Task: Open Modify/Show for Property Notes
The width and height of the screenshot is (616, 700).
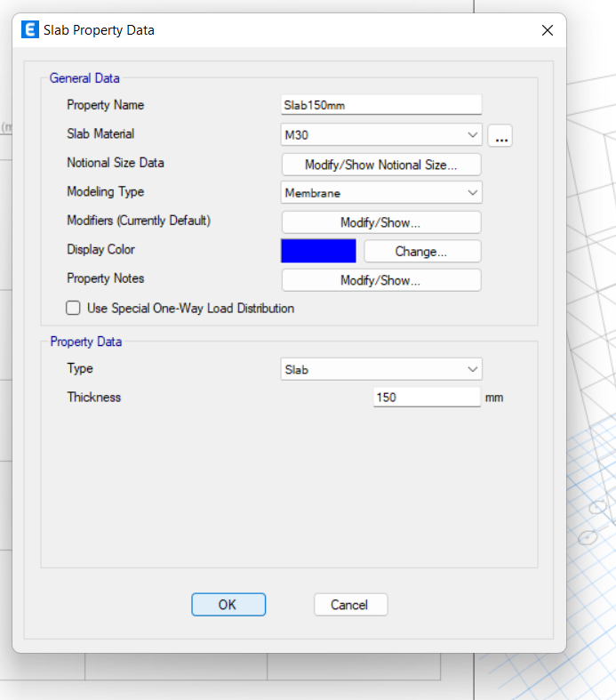Action: point(381,280)
